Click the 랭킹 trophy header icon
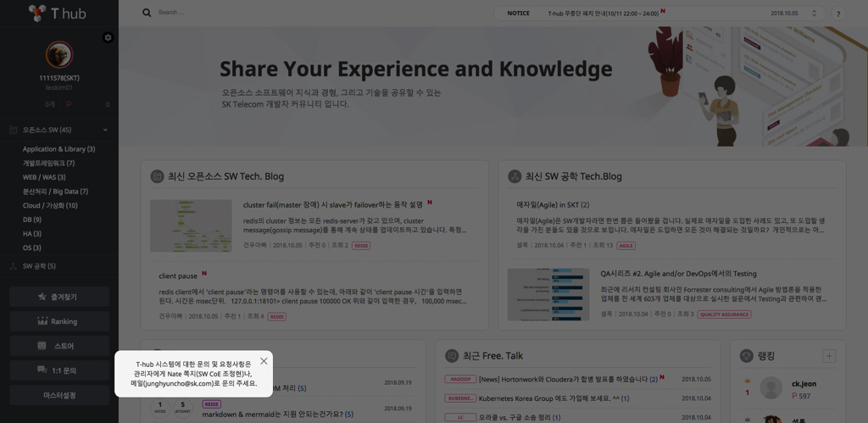The image size is (868, 423). pos(747,356)
